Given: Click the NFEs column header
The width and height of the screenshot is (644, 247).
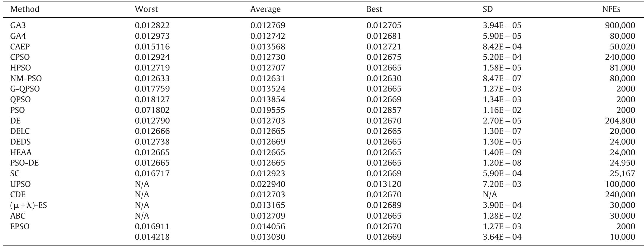Looking at the screenshot, I should (x=611, y=9).
